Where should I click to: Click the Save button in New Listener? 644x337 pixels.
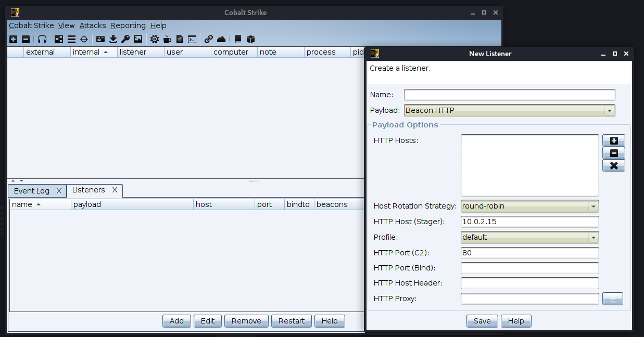(x=482, y=321)
